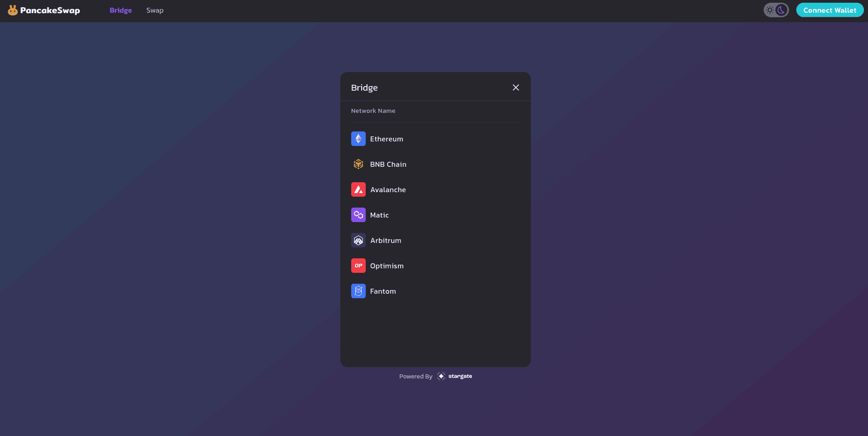The height and width of the screenshot is (436, 868).
Task: Click the Fantom network icon
Action: [x=358, y=291]
